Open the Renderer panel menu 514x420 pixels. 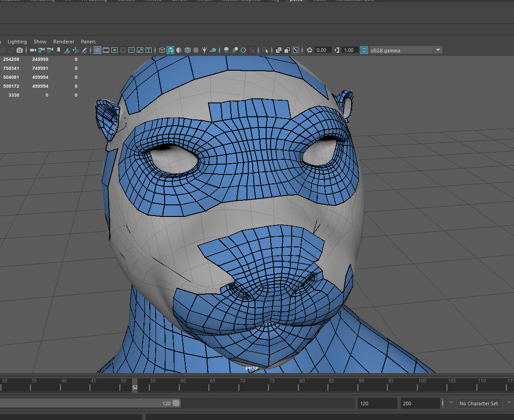(x=64, y=42)
